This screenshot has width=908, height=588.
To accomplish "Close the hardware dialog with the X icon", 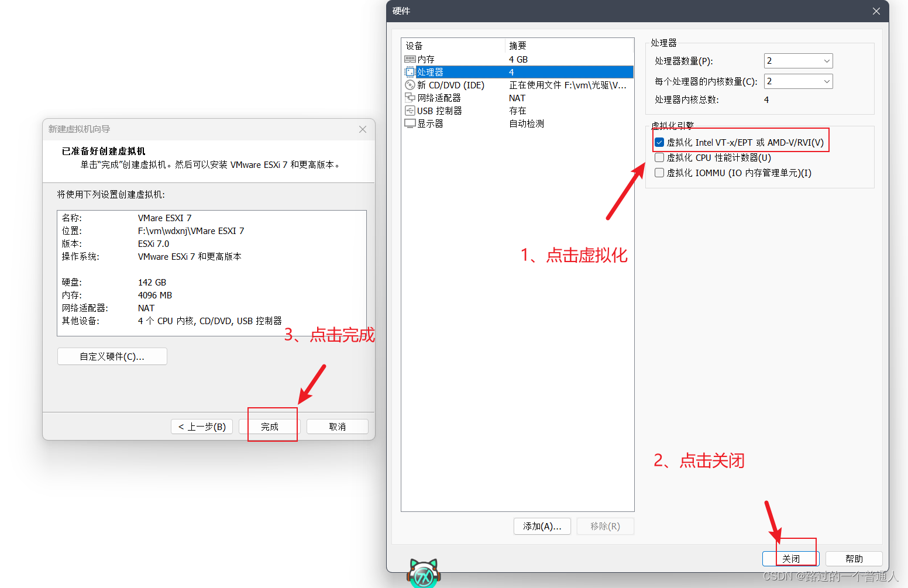I will 876,11.
